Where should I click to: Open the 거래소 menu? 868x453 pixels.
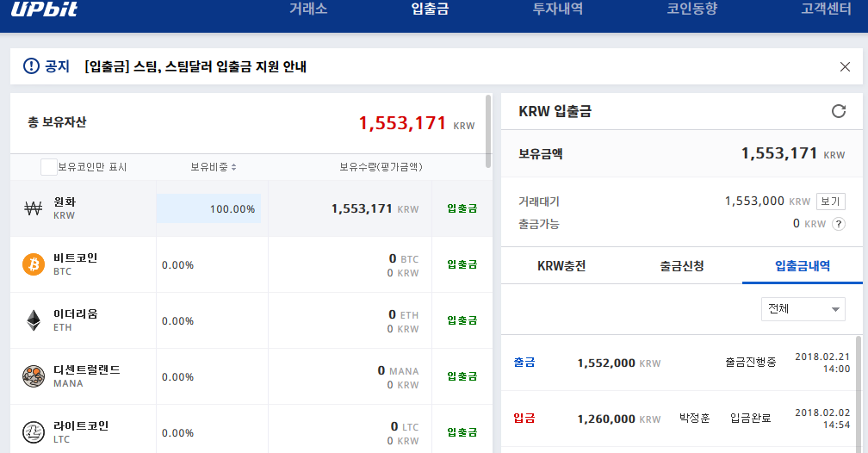(308, 9)
